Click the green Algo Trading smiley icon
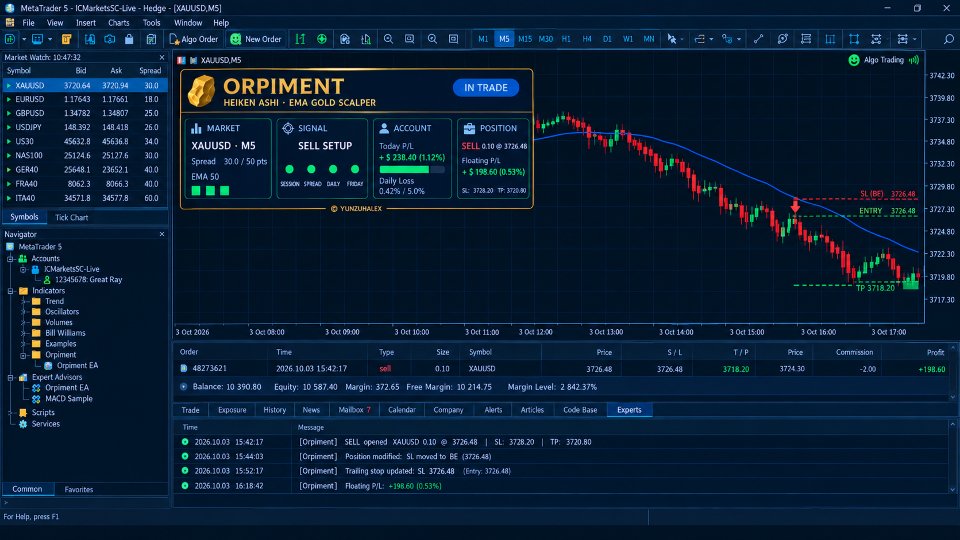The image size is (960, 540). (853, 60)
